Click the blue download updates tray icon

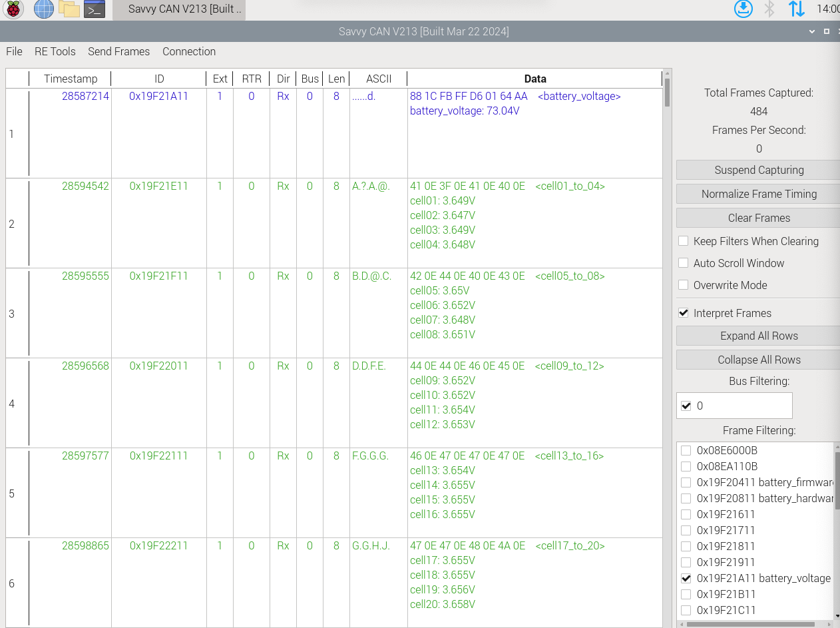(x=743, y=9)
